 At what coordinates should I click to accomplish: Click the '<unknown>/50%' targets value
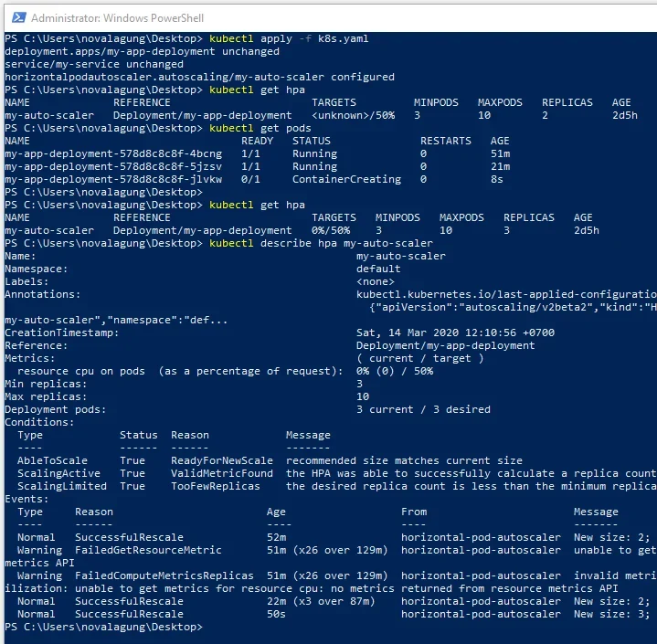tap(354, 115)
